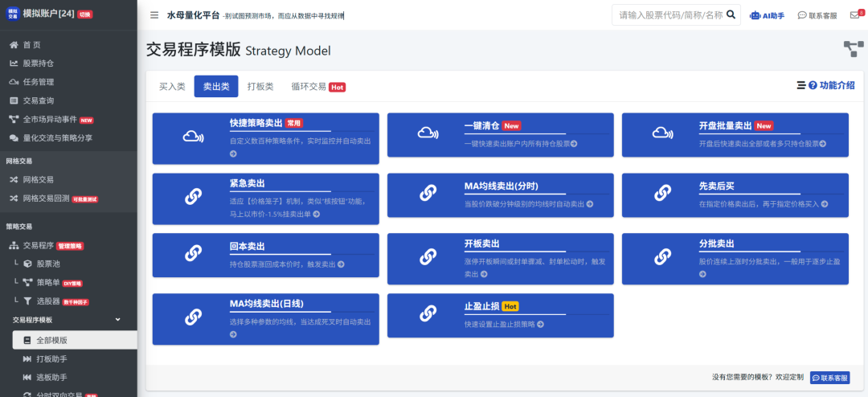Click the flow diagram icon at top right
The width and height of the screenshot is (868, 397).
[853, 49]
